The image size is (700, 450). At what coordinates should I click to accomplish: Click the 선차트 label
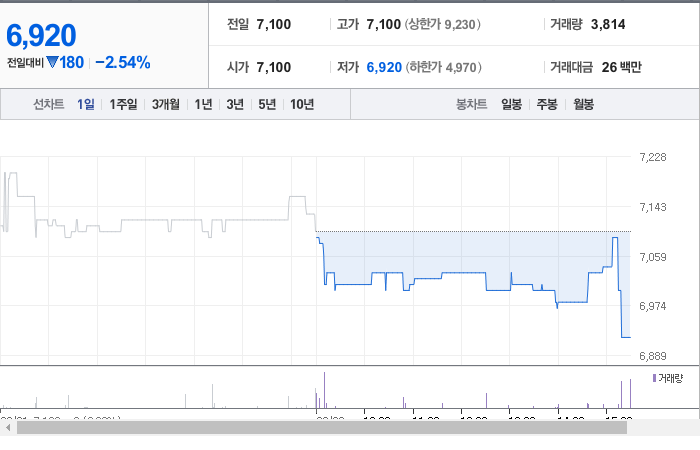(49, 104)
